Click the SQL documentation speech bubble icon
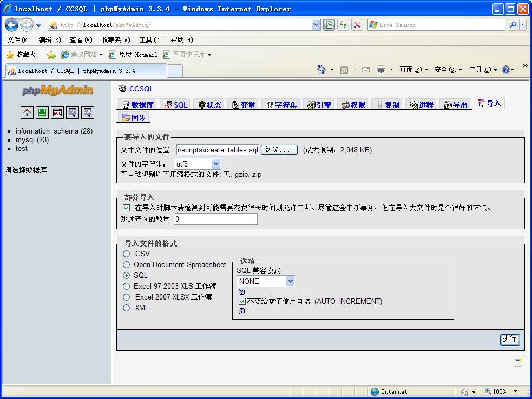532x399 pixels. pyautogui.click(x=88, y=112)
